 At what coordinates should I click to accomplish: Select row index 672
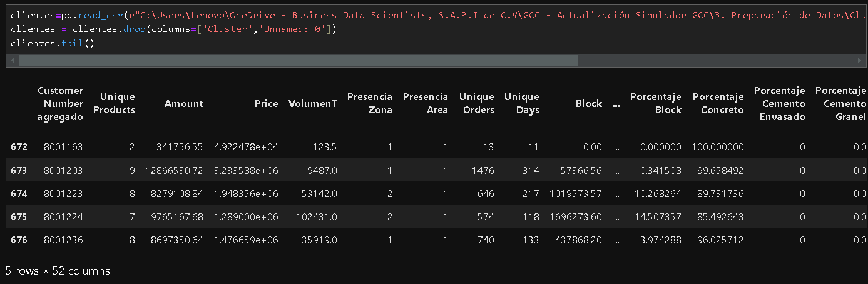point(20,147)
